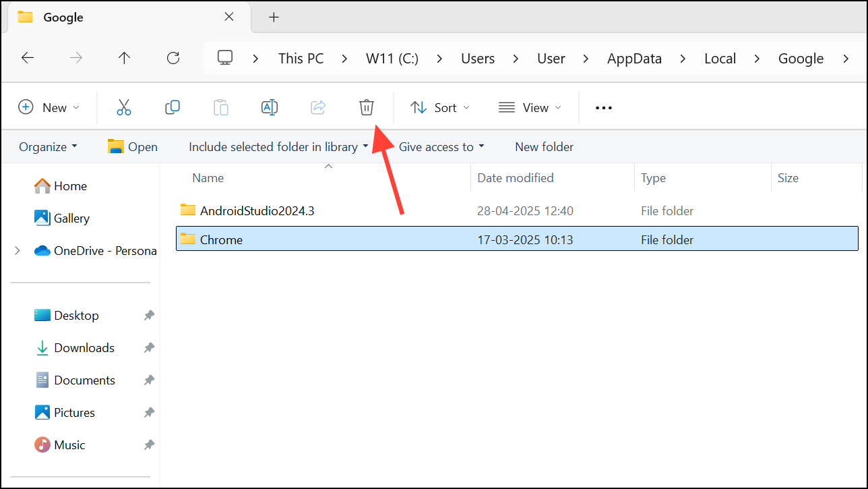This screenshot has width=868, height=489.
Task: Open selected folder via Open toolbar item
Action: [x=132, y=146]
